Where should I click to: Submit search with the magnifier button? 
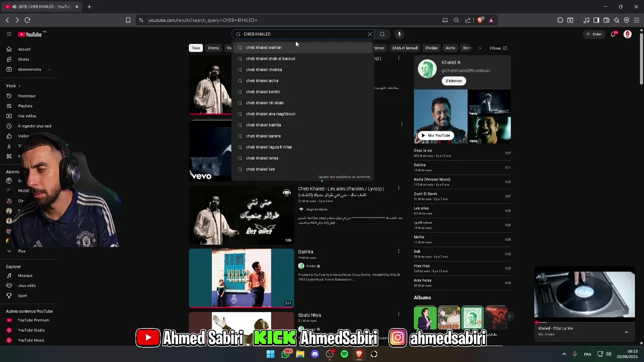[382, 34]
